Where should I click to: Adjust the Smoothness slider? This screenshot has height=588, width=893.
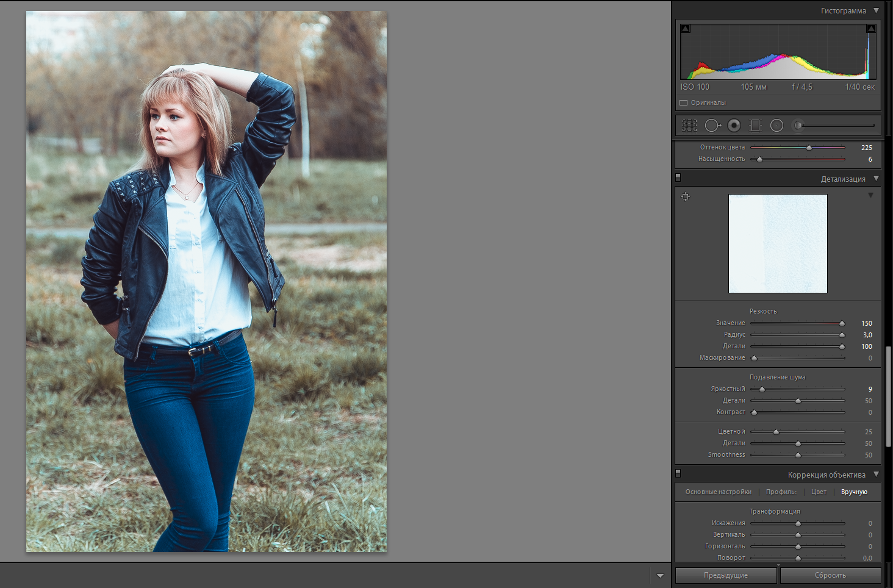(798, 455)
